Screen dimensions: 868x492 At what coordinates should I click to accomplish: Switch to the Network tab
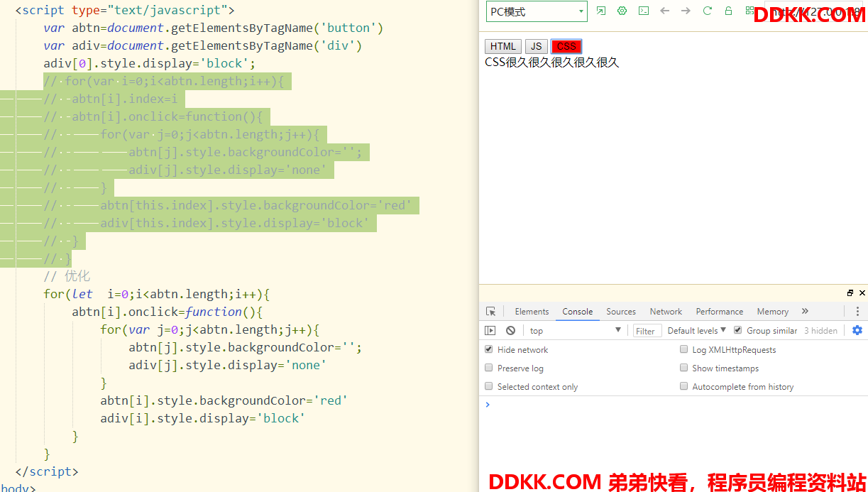[x=666, y=312]
